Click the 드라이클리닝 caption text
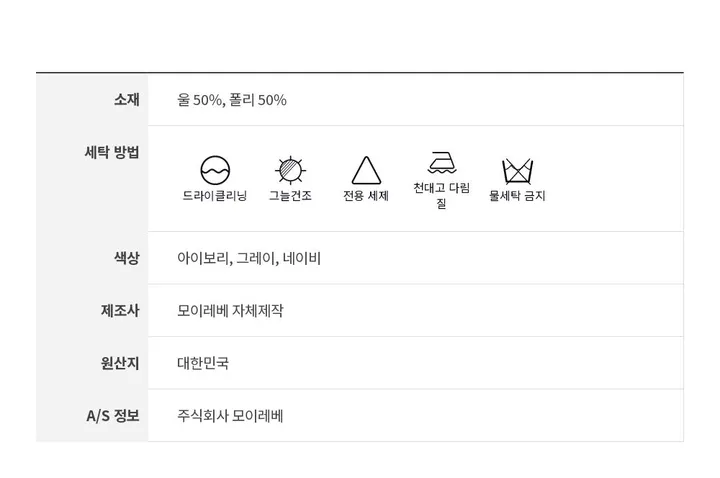The image size is (720, 478). tap(215, 196)
